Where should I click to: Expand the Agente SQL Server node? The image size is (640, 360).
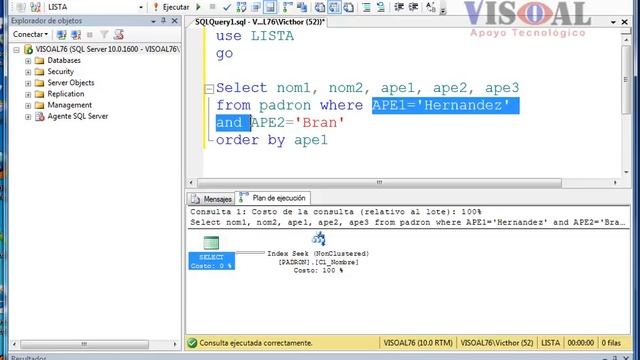(28, 117)
